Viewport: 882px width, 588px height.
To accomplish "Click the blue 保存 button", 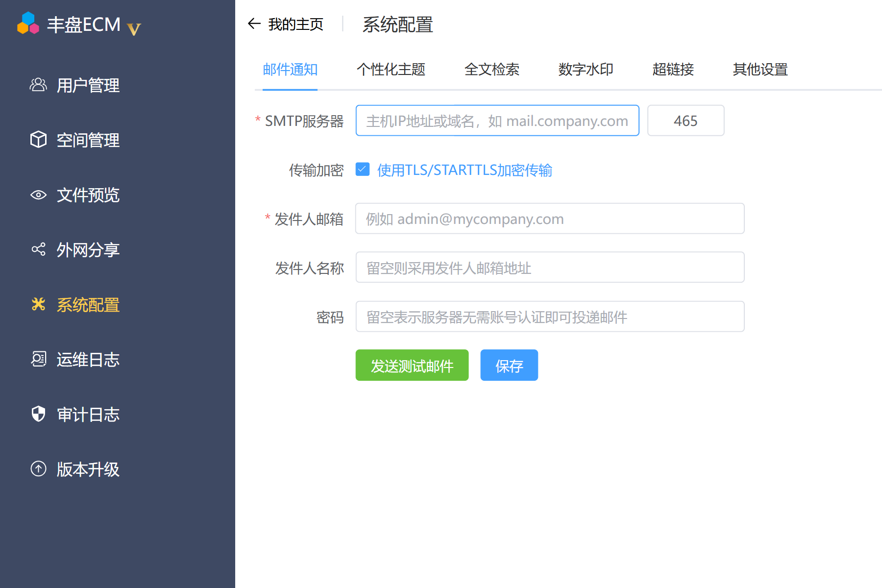I will pyautogui.click(x=509, y=365).
